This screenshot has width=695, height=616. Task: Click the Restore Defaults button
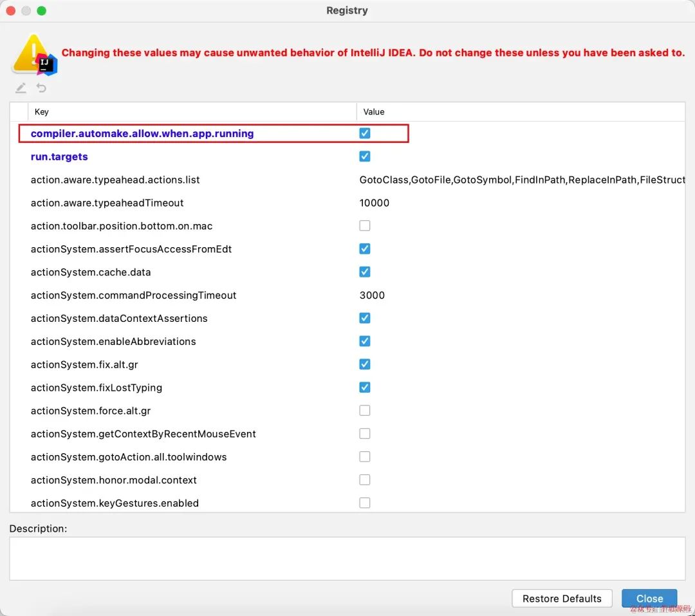tap(562, 598)
